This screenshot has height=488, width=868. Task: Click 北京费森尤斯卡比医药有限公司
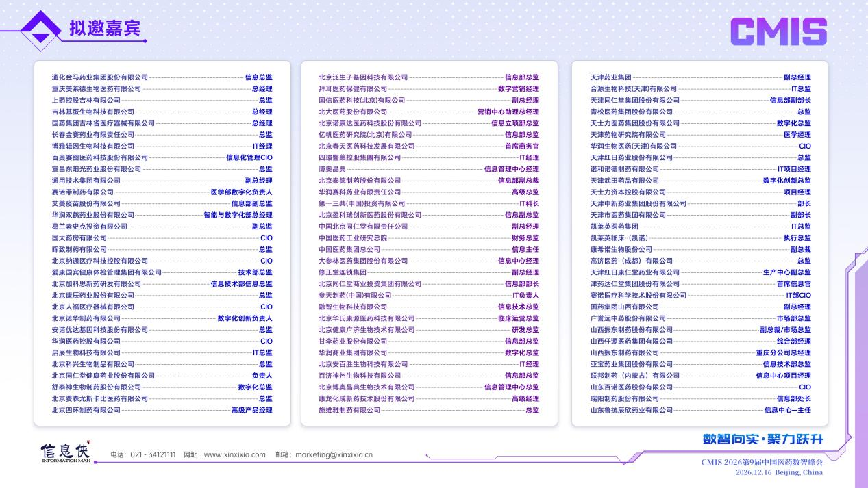pyautogui.click(x=99, y=399)
